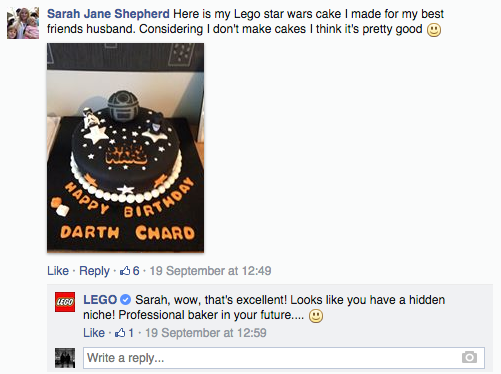Viewport: 501px width, 374px height.
Task: Reply to Sarah's cake comment
Action: pyautogui.click(x=94, y=271)
